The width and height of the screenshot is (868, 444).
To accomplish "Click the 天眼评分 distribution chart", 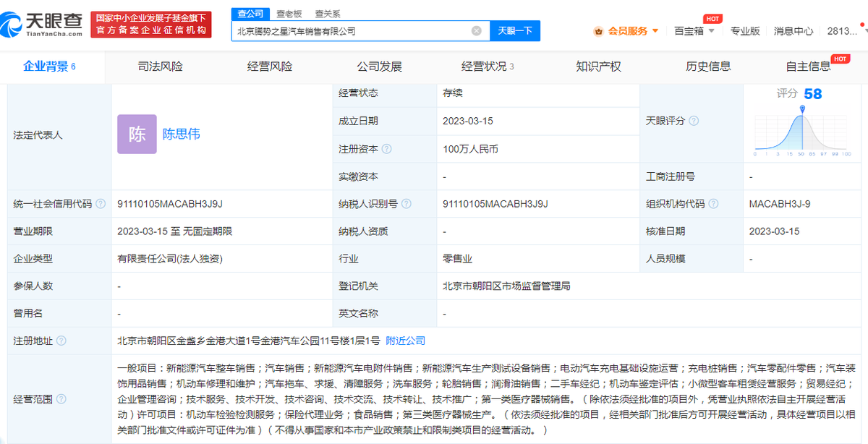I will 802,131.
